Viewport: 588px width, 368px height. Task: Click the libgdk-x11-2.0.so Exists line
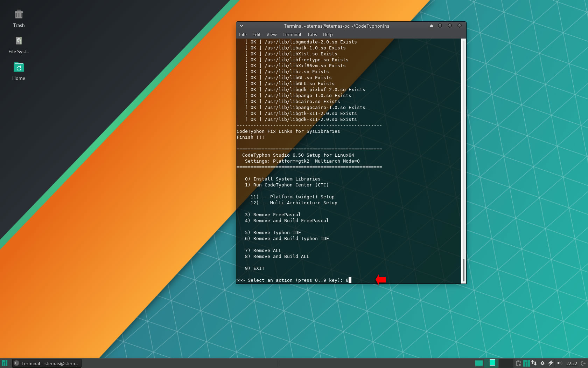pyautogui.click(x=301, y=120)
